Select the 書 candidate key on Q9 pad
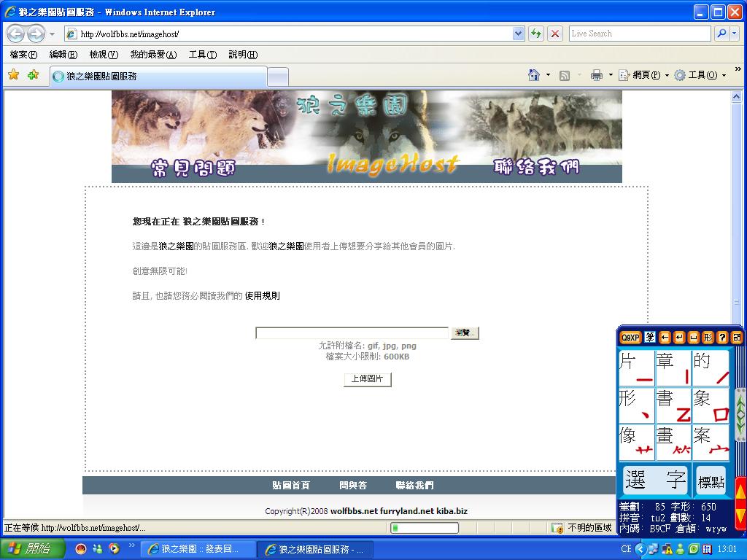 point(673,405)
